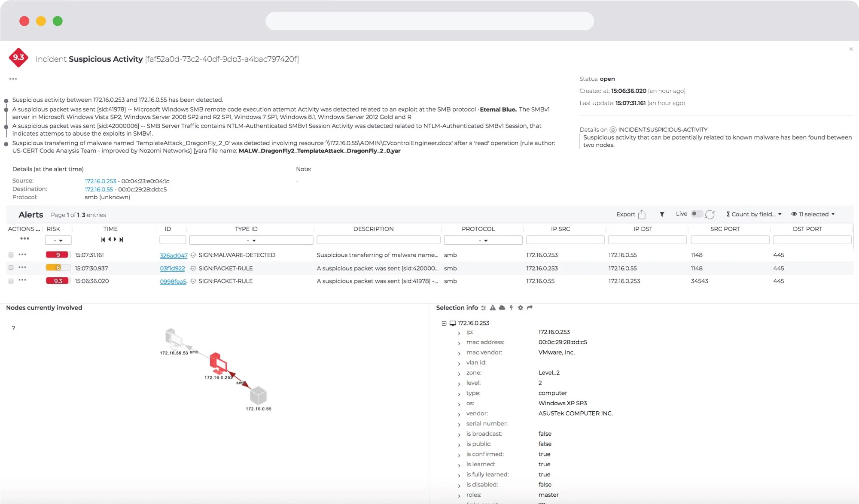The image size is (859, 504).
Task: Open the source IP link 172.16.0.253
Action: pos(100,181)
